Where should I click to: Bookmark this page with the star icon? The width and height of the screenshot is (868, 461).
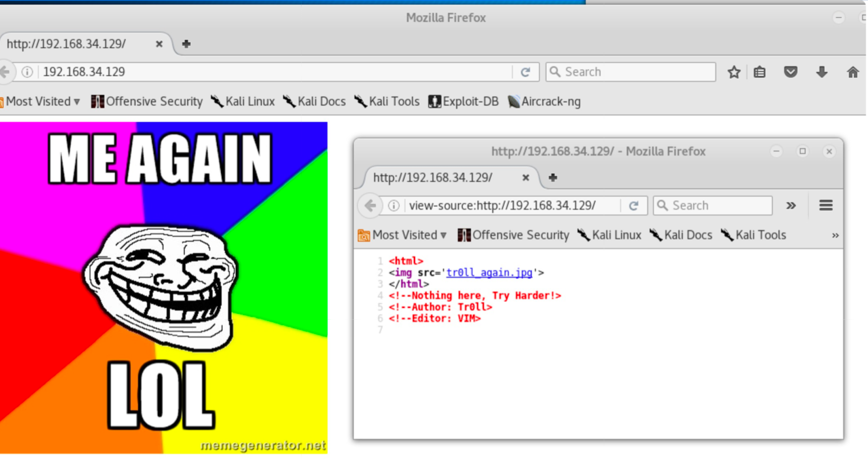734,72
